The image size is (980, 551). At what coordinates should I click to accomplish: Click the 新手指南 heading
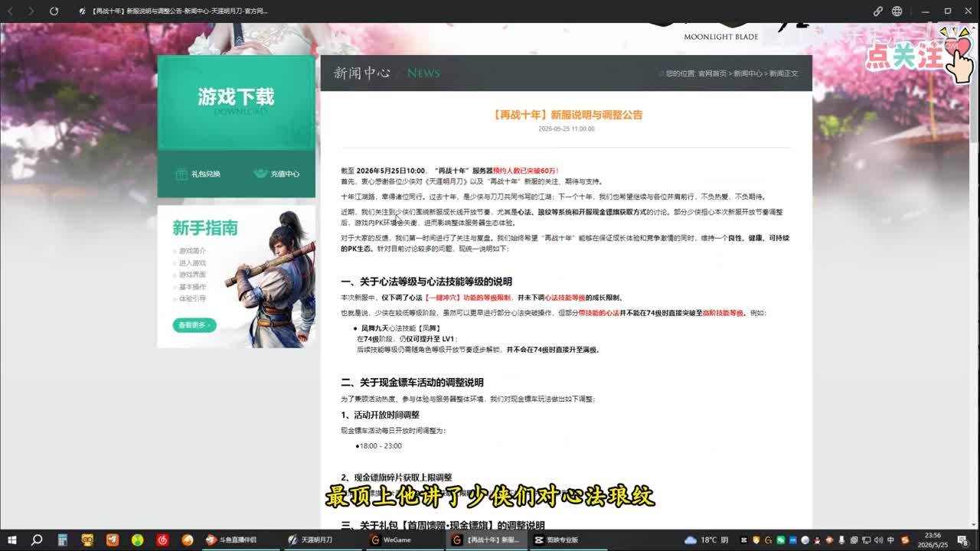pos(205,228)
